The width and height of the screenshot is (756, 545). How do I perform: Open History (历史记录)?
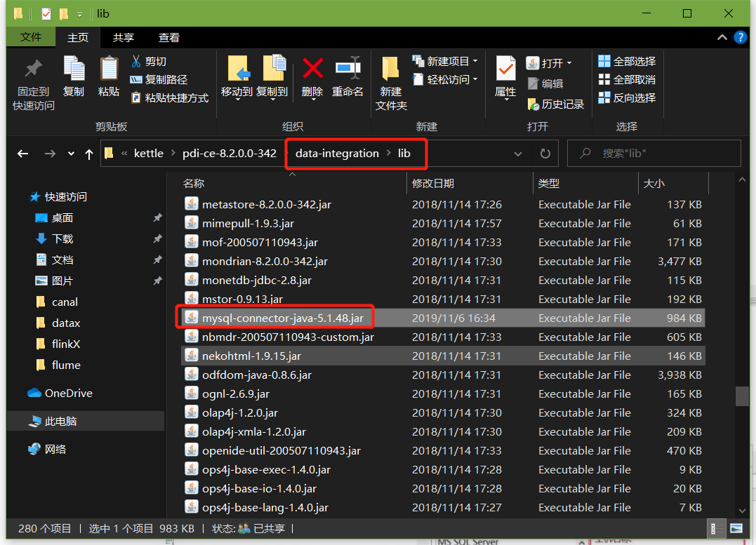click(x=555, y=104)
